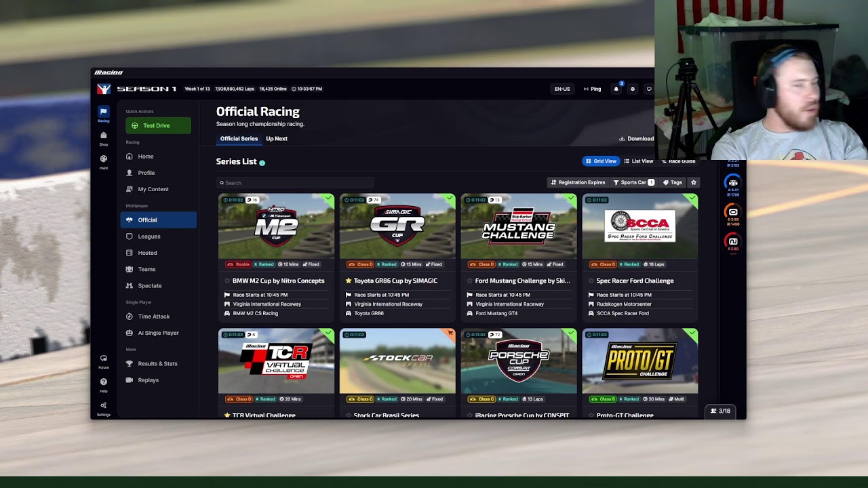Click the helmet icon in header

point(632,89)
